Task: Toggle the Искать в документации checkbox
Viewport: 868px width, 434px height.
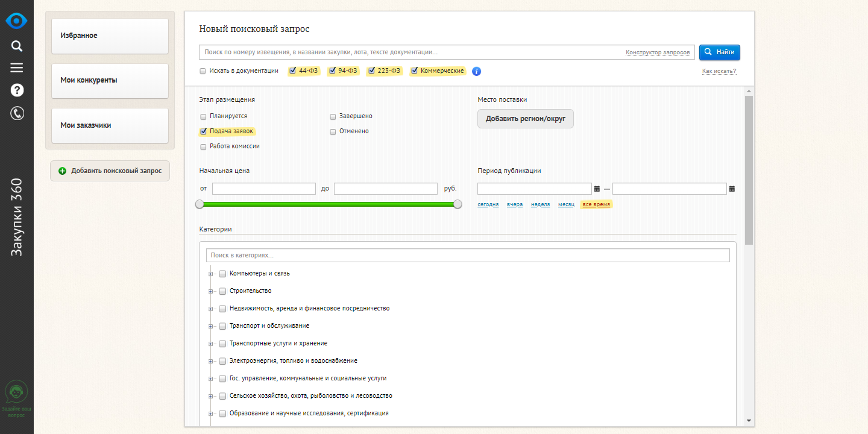Action: [203, 71]
